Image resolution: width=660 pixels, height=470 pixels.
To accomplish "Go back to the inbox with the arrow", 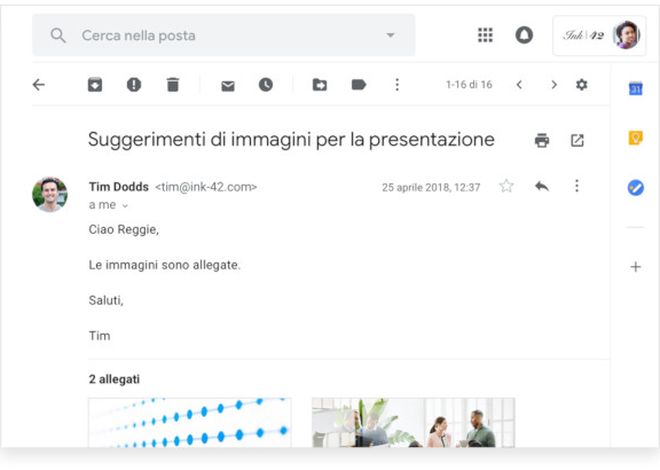I will pos(39,85).
